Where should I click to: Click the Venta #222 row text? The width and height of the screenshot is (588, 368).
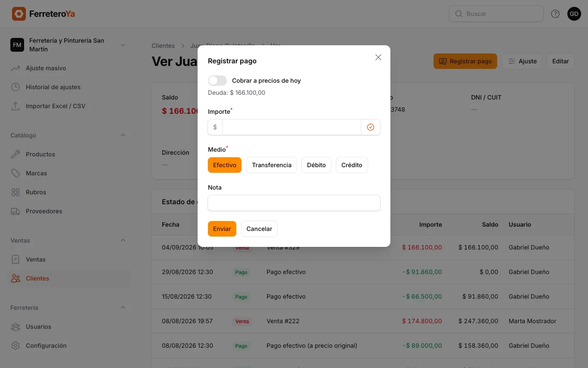[283, 321]
